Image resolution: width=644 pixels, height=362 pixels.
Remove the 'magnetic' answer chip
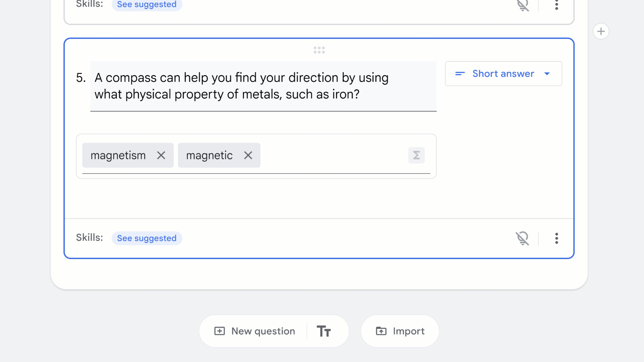(248, 155)
